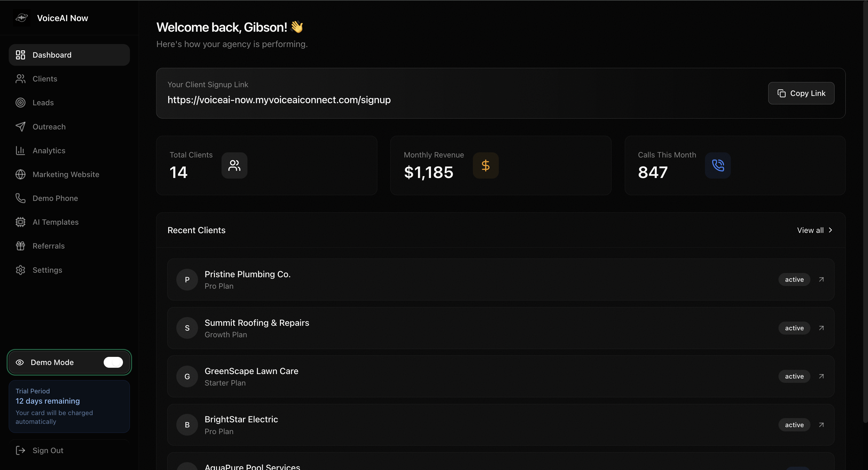Open Summit Roofing & Repairs arrow link
The height and width of the screenshot is (470, 868).
coord(821,328)
